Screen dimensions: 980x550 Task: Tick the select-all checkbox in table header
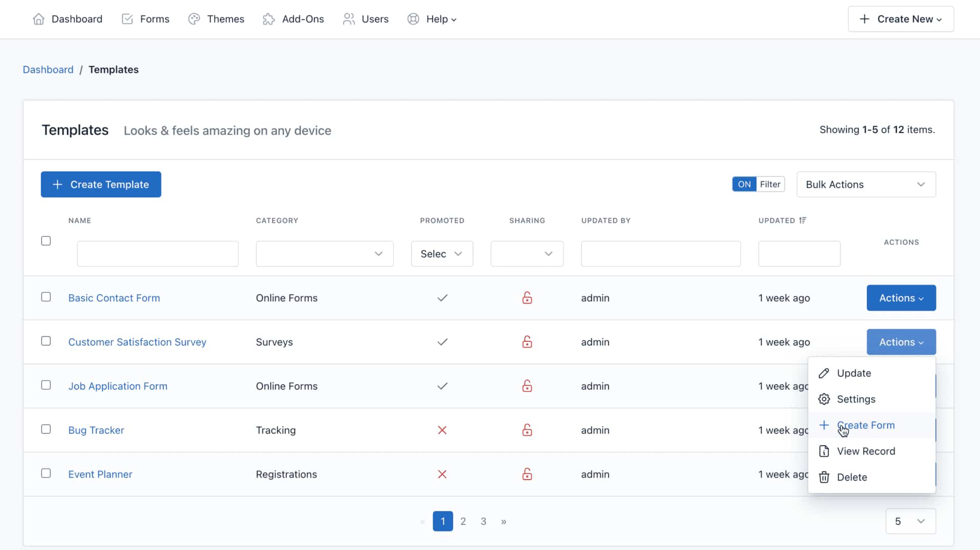pyautogui.click(x=46, y=241)
